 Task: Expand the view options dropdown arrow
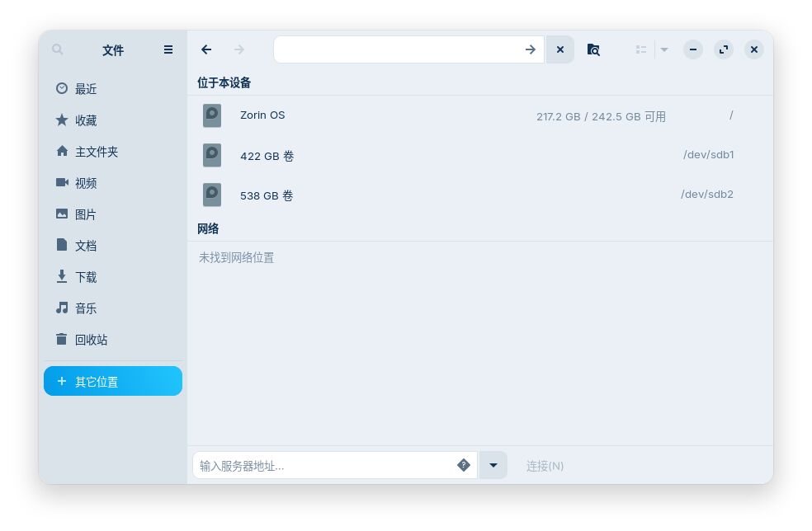(x=664, y=49)
